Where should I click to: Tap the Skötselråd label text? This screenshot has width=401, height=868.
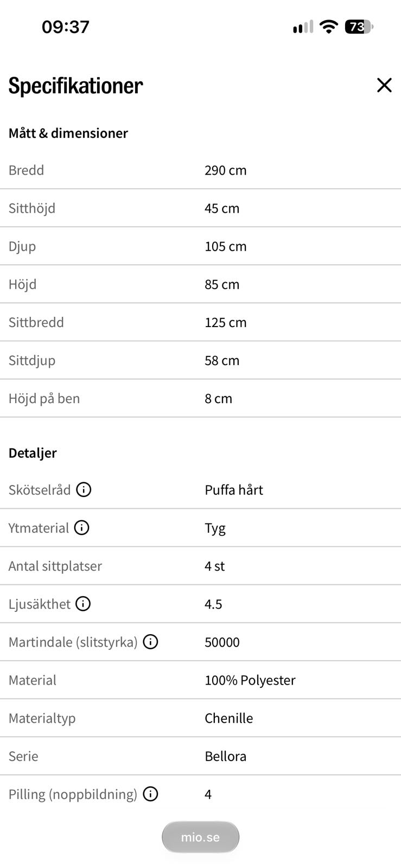(40, 490)
